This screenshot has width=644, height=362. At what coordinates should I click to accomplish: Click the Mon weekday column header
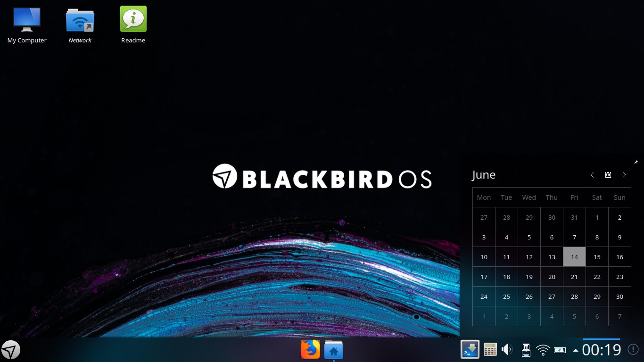click(x=484, y=197)
